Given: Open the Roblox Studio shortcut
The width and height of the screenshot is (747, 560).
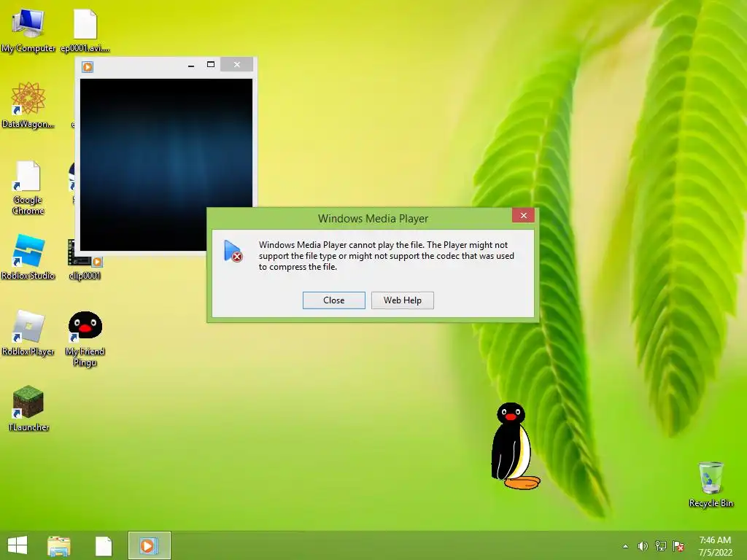Looking at the screenshot, I should click(28, 257).
